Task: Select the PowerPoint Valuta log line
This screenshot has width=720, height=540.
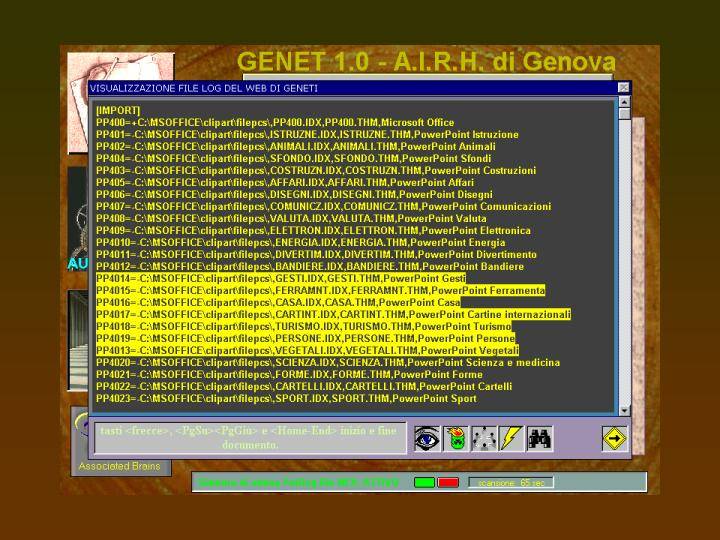Action: pyautogui.click(x=291, y=218)
